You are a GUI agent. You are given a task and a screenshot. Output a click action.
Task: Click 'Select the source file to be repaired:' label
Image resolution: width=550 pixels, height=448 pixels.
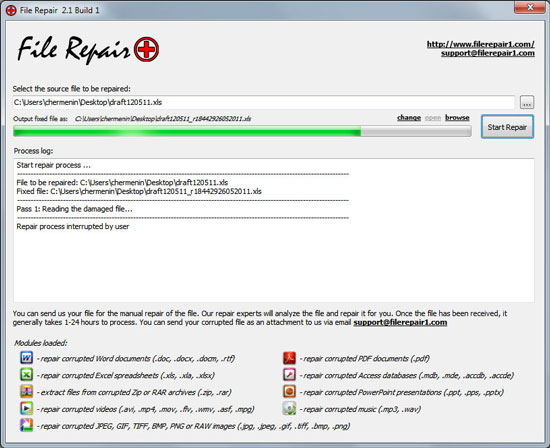click(72, 89)
